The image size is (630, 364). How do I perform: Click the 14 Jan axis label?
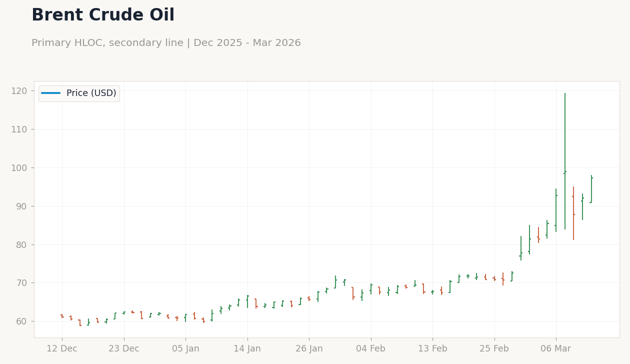[x=248, y=348]
